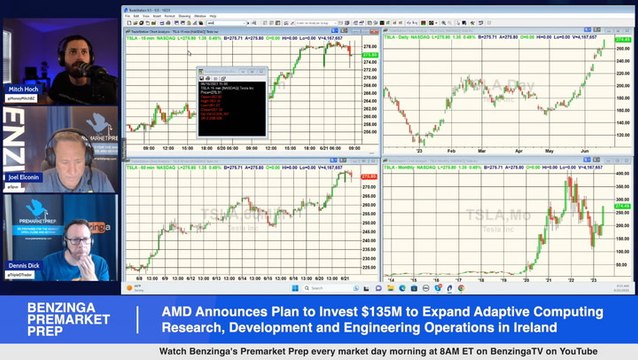Open the Window menu
This screenshot has height=360, width=638.
pyautogui.click(x=200, y=16)
